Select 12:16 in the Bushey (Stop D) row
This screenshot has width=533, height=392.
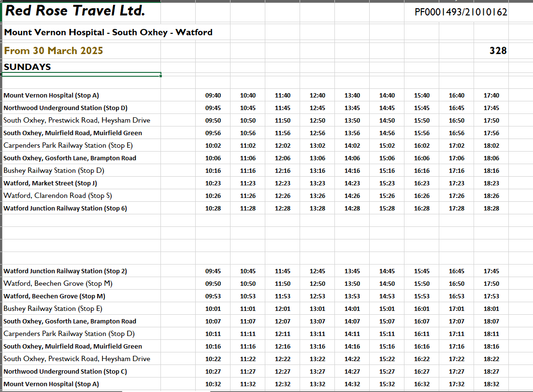[283, 171]
